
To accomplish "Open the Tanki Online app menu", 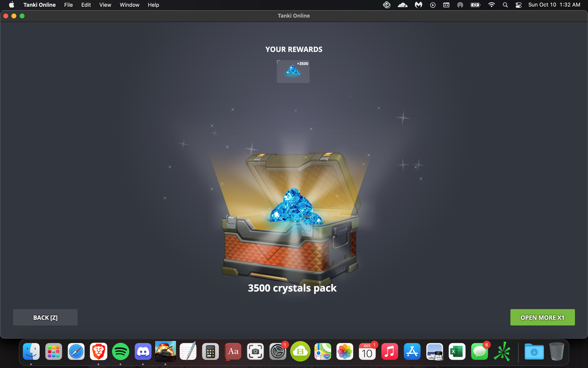I will [x=40, y=5].
